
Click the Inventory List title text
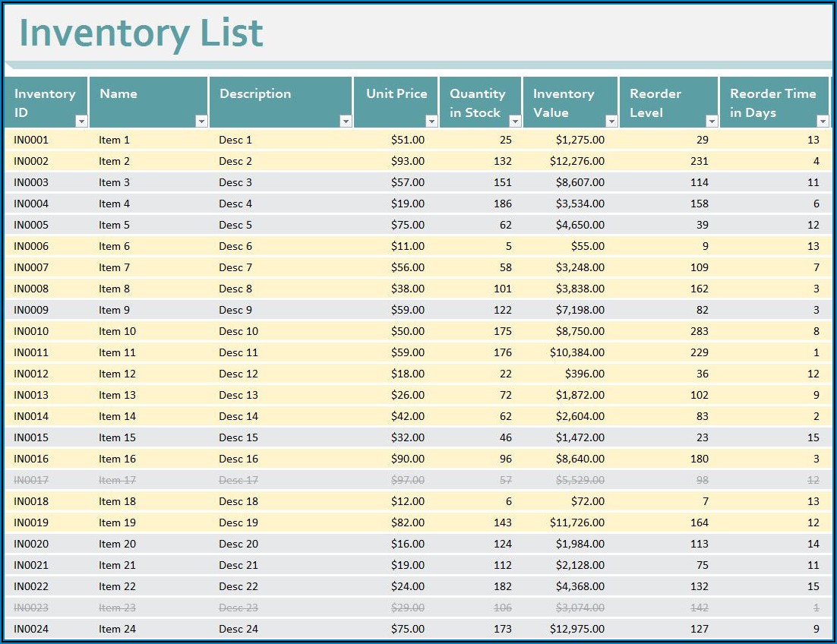click(141, 33)
